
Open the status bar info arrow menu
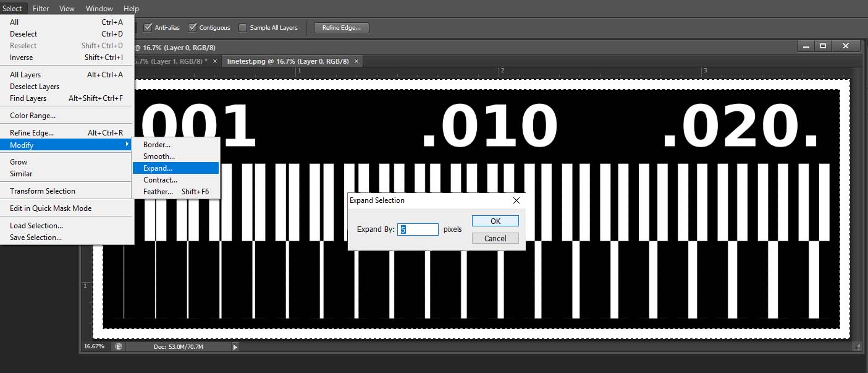coord(235,347)
